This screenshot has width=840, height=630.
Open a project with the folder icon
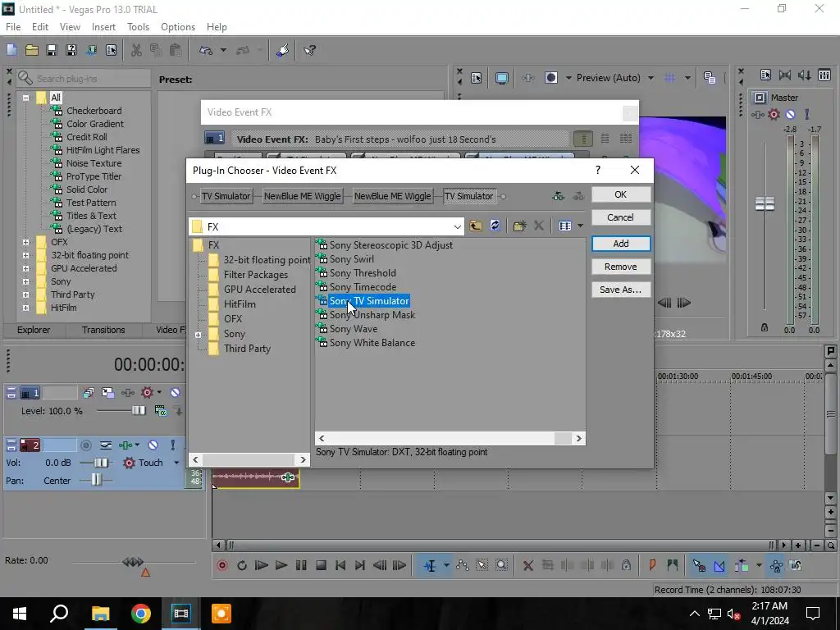[32, 50]
